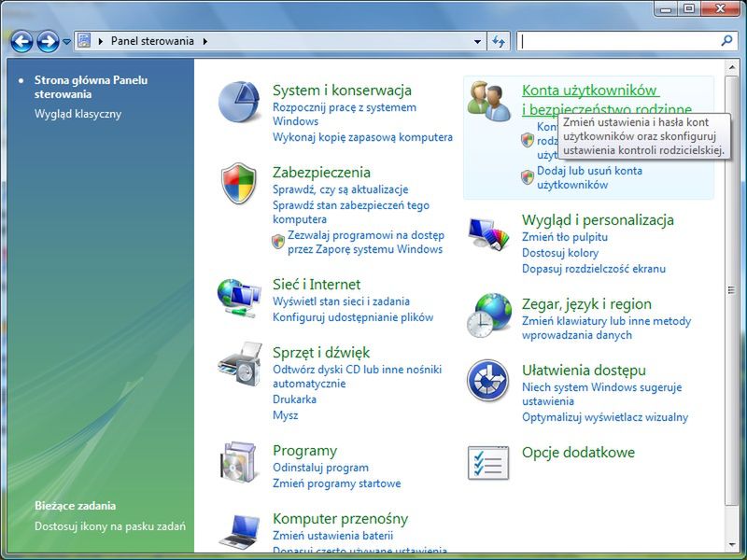
Task: Open System i konserwacja category
Action: pyautogui.click(x=342, y=90)
